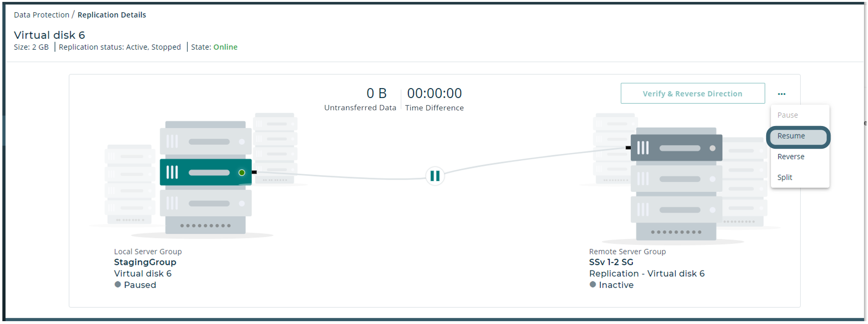The width and height of the screenshot is (868, 324).
Task: Click the StagingGroup server group name
Action: pos(145,262)
